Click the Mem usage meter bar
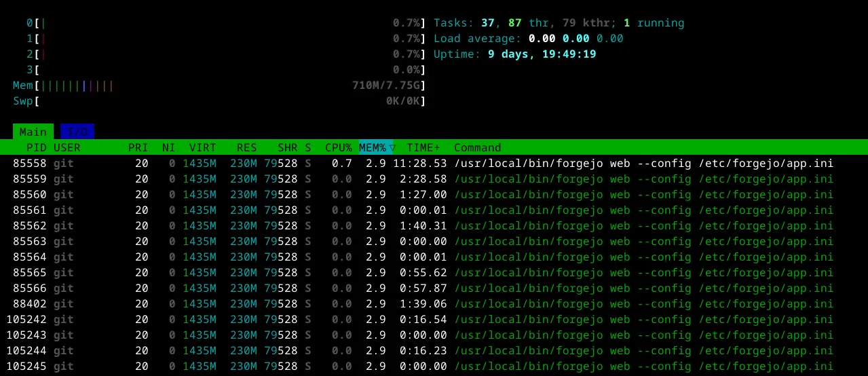 219,86
